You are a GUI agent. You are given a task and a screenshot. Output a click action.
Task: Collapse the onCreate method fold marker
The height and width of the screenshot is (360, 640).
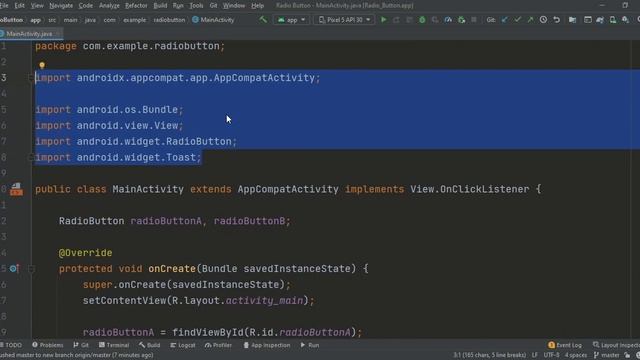(31, 269)
